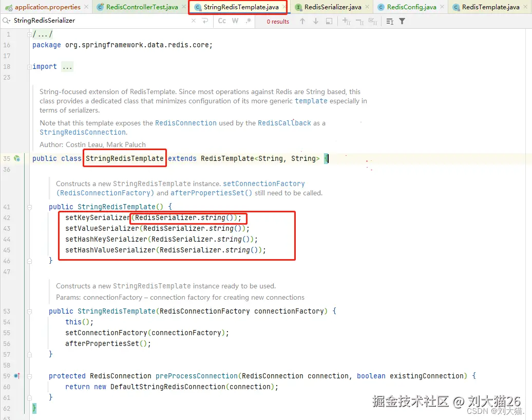Screen dimensions: 532x420
Task: Clear the search field text
Action: 194,21
